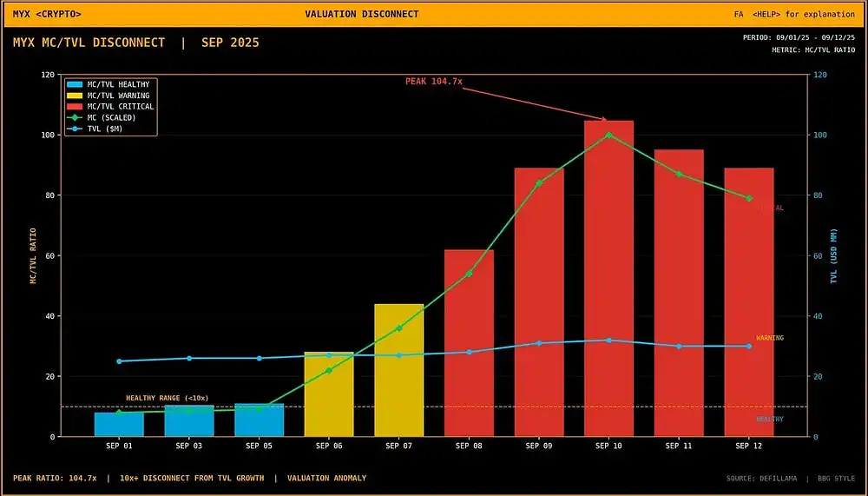This screenshot has height=496, width=868.
Task: Select the SEP 08 red bar
Action: [469, 343]
